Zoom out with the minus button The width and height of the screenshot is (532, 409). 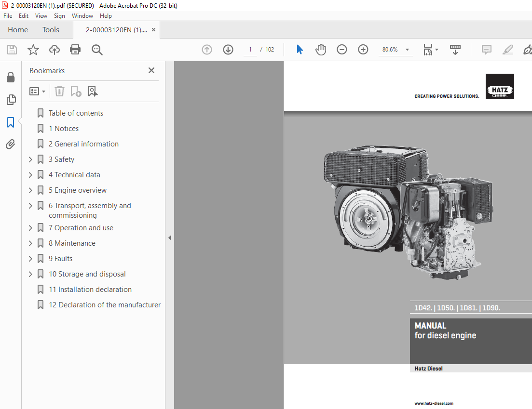point(341,50)
